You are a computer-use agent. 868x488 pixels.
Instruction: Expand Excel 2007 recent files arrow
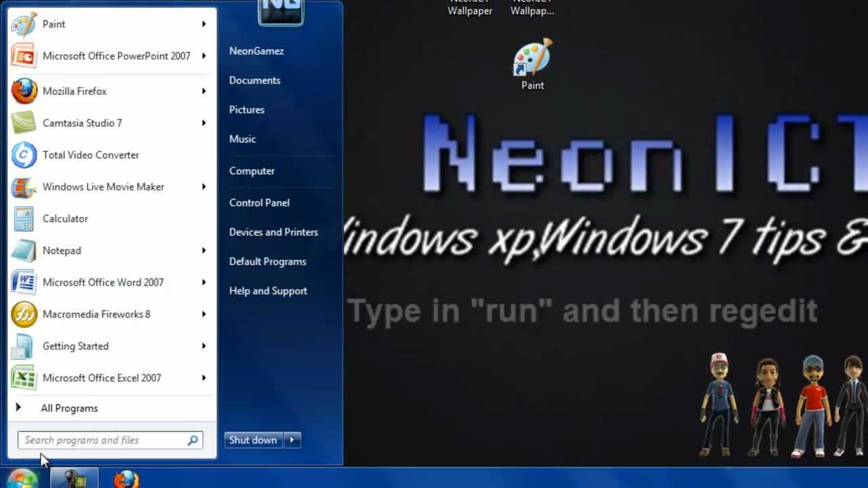203,378
